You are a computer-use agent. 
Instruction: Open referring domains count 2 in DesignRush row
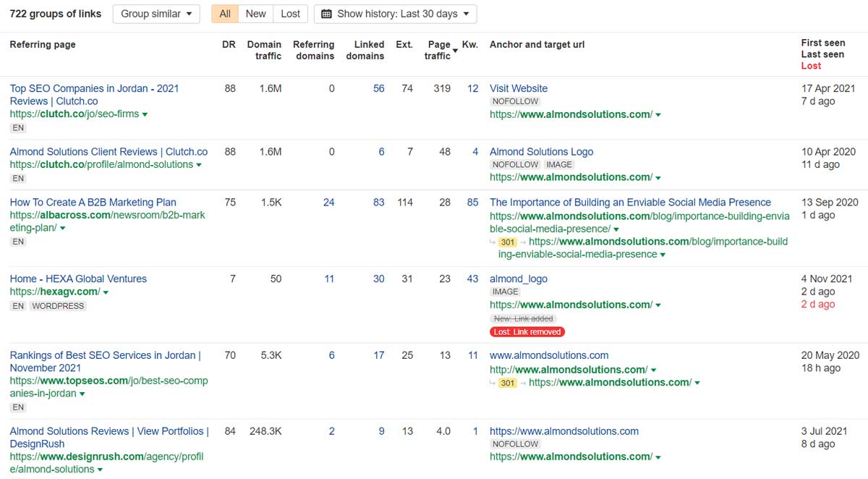point(331,431)
